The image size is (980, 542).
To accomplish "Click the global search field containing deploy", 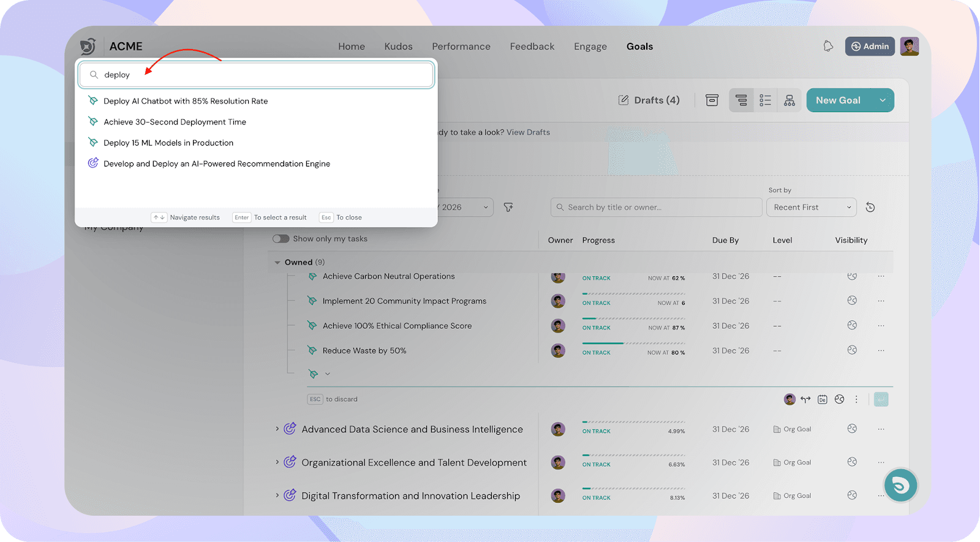I will point(257,75).
